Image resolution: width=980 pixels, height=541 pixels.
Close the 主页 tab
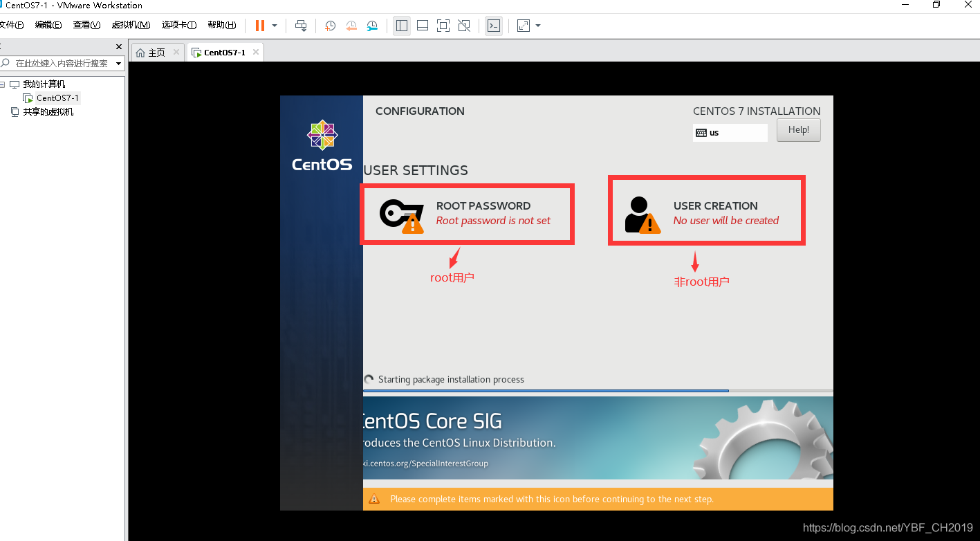[176, 52]
